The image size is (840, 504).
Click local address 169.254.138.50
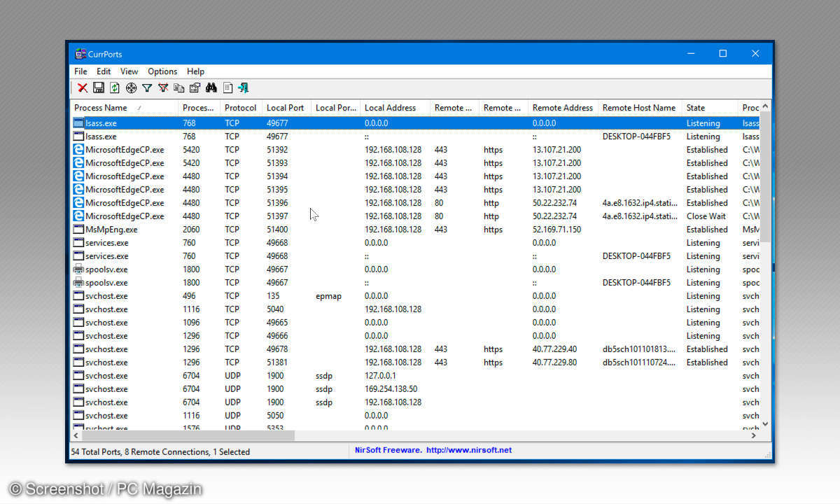(x=391, y=389)
